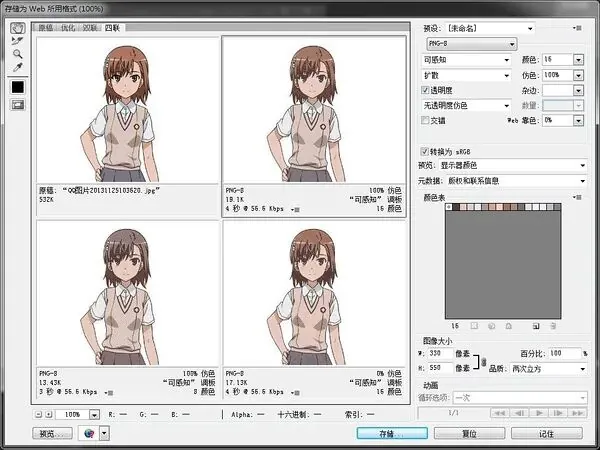This screenshot has height=450, width=600.
Task: Click the 颜色 value field showing 16
Action: [558, 60]
